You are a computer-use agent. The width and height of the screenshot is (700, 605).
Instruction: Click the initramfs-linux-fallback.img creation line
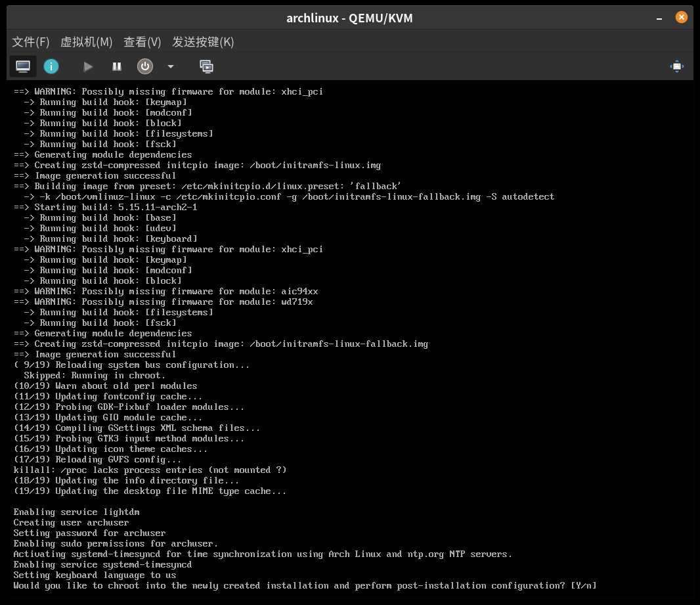pos(221,344)
